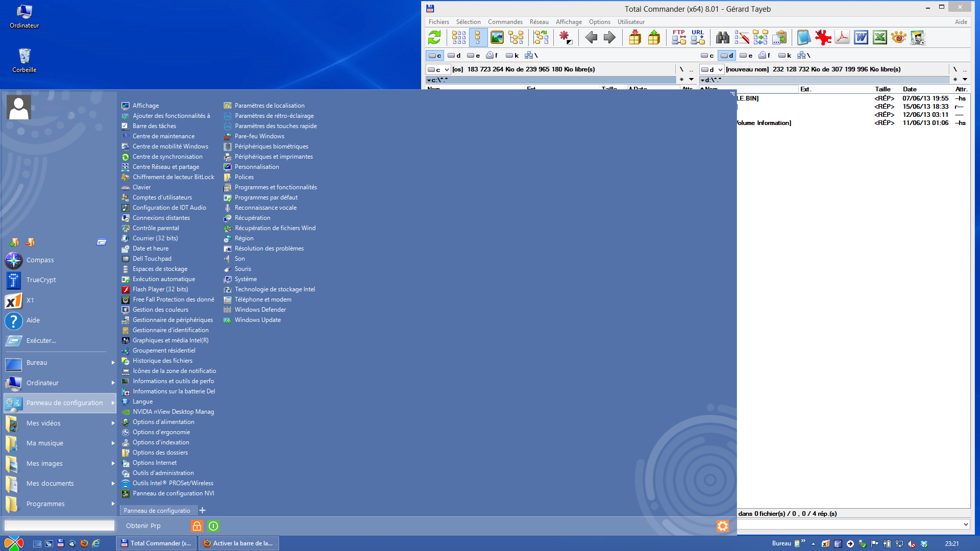This screenshot has width=980, height=551.
Task: Click the Internet Explorer icon in the quick launch
Action: (x=96, y=543)
